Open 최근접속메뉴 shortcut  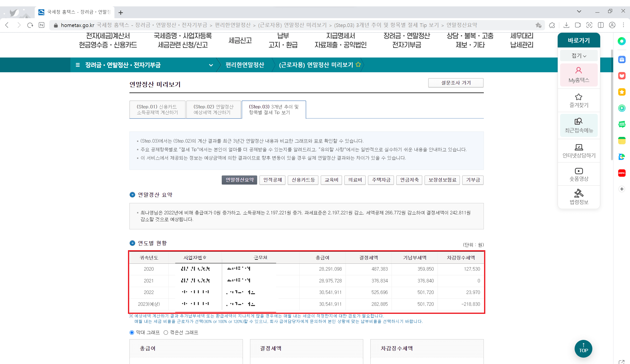(x=579, y=126)
